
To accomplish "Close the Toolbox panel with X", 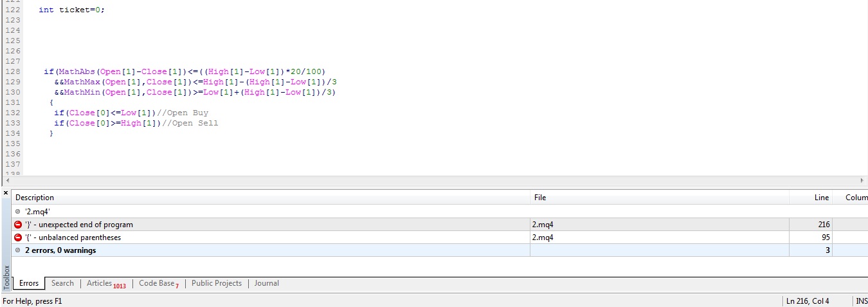I will [x=6, y=193].
